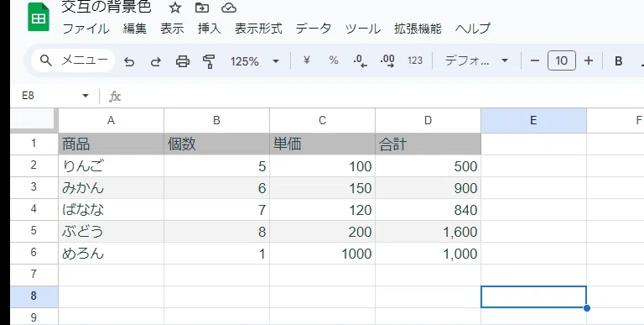Click the header cell 商品

[111, 144]
